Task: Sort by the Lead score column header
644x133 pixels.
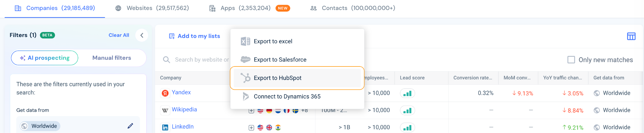Action: [x=412, y=78]
